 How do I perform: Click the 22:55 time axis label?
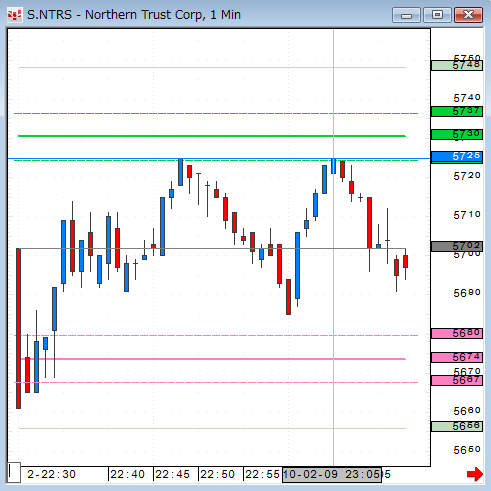262,474
